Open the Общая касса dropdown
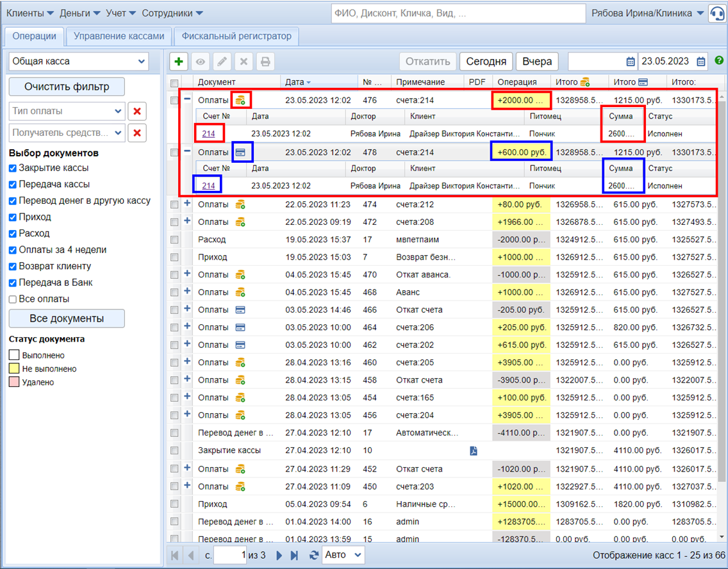The width and height of the screenshot is (728, 569). (79, 62)
